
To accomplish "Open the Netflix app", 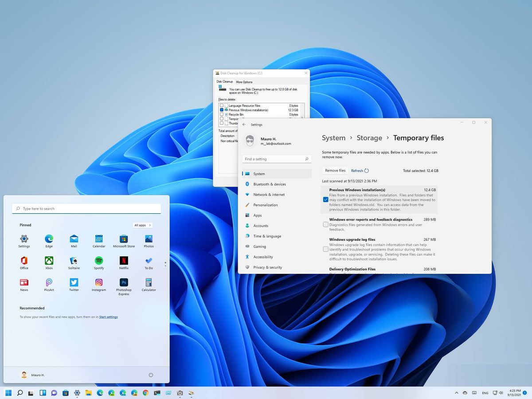I will pyautogui.click(x=123, y=261).
